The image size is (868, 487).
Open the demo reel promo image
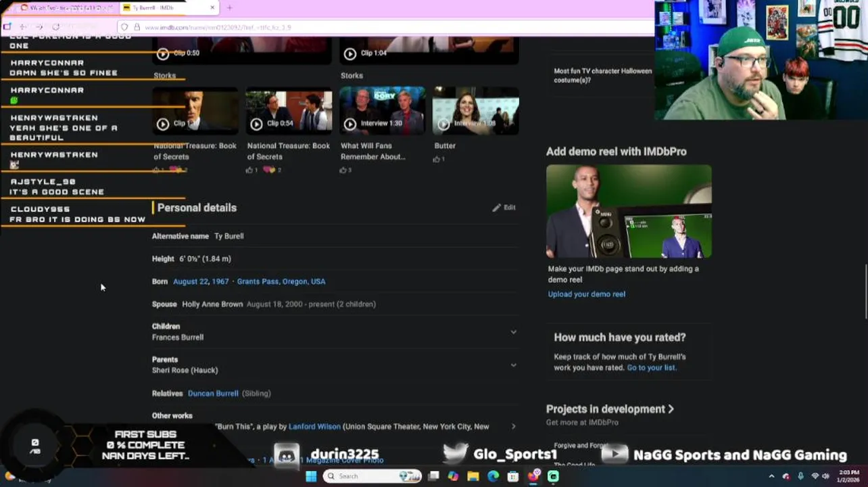pos(629,211)
